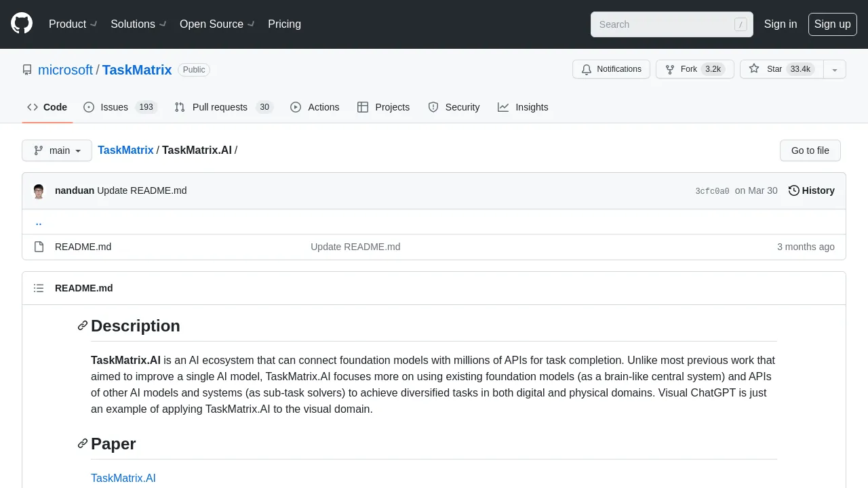Click the README.md header title
Viewport: 868px width, 488px height.
tap(84, 288)
